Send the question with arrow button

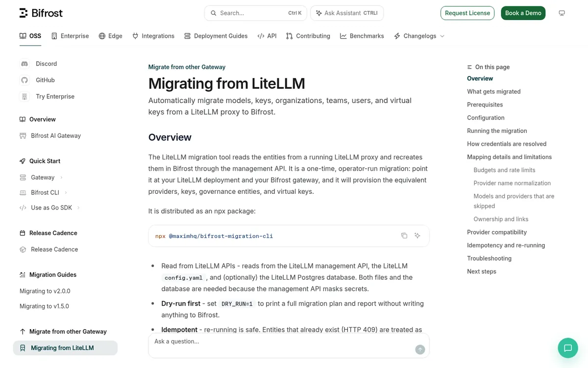click(x=420, y=350)
